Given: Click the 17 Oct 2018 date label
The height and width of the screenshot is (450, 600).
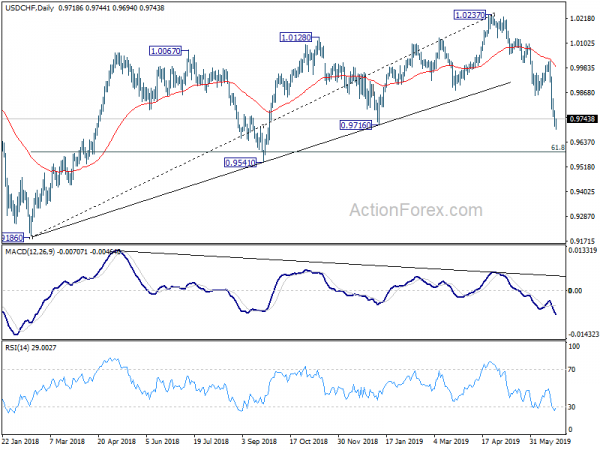Looking at the screenshot, I should pos(308,441).
